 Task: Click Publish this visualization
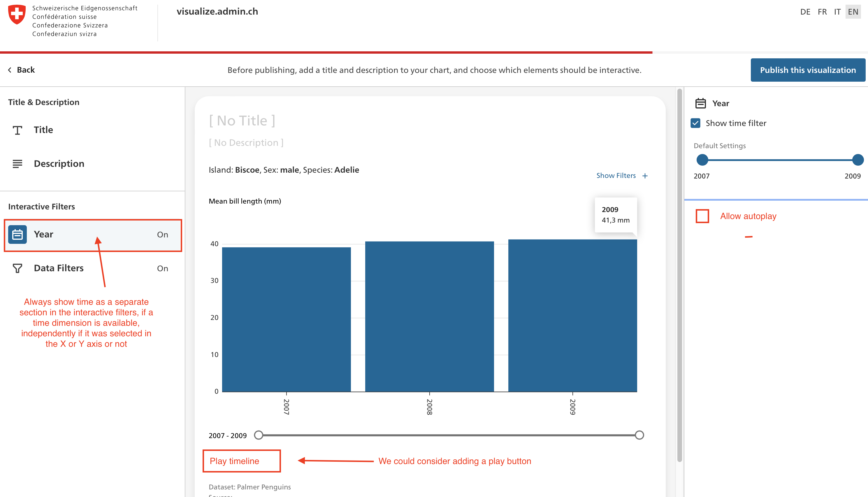pos(807,70)
